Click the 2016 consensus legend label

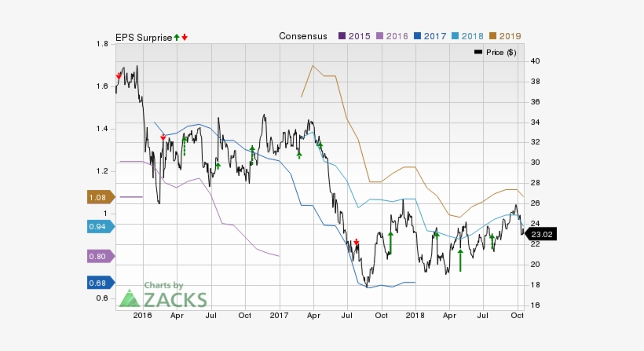397,36
